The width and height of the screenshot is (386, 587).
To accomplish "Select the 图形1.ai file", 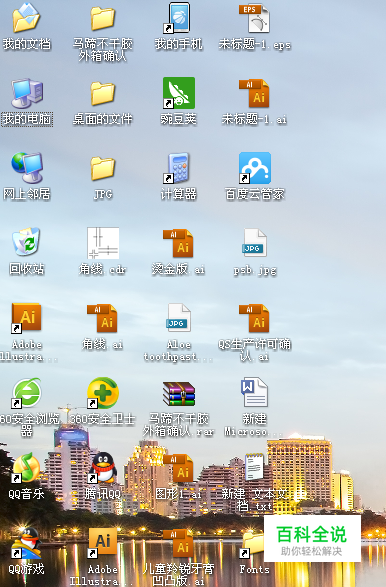I will tap(178, 468).
